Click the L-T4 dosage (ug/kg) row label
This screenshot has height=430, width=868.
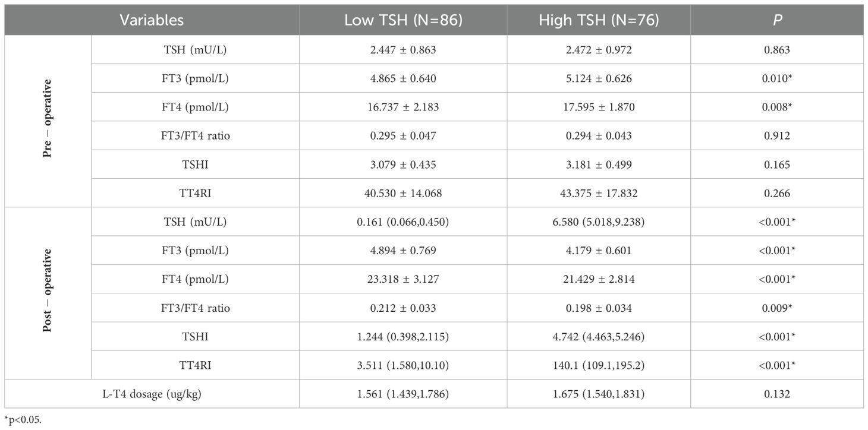(x=152, y=394)
